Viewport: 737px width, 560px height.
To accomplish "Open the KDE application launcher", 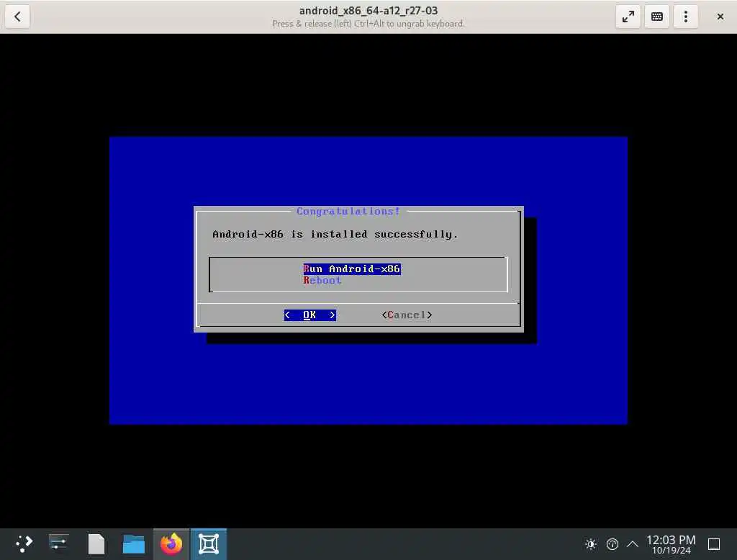I will click(x=24, y=544).
